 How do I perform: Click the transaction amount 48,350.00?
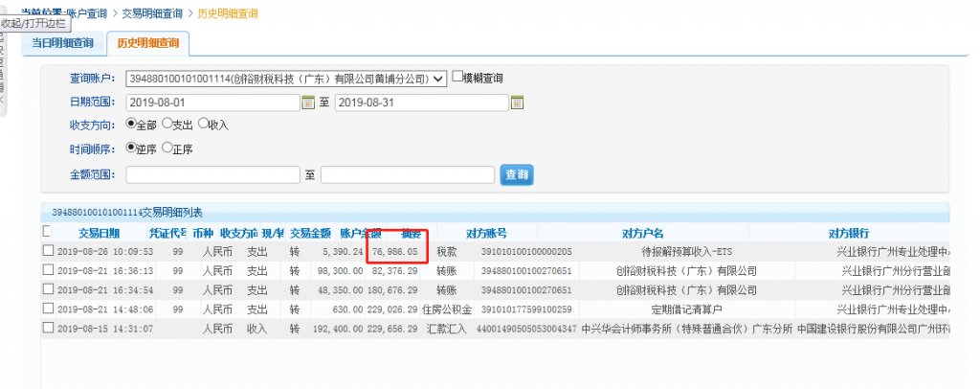pyautogui.click(x=340, y=291)
